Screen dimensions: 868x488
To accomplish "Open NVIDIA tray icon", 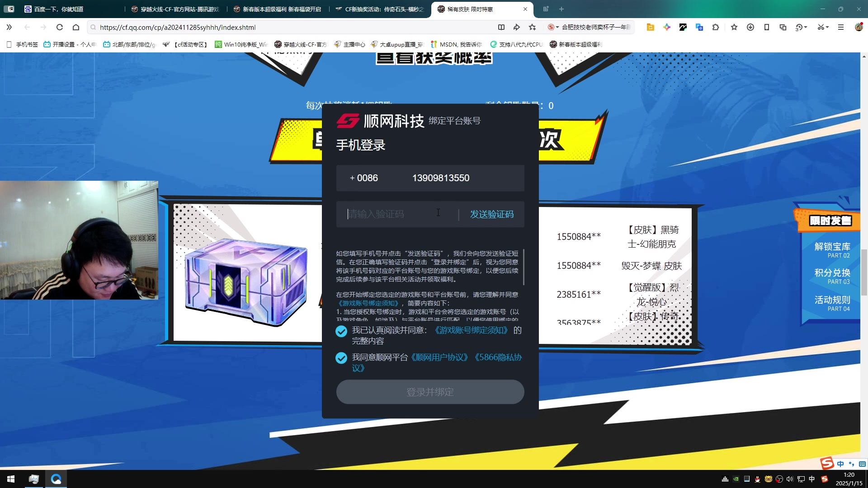I will point(736,479).
